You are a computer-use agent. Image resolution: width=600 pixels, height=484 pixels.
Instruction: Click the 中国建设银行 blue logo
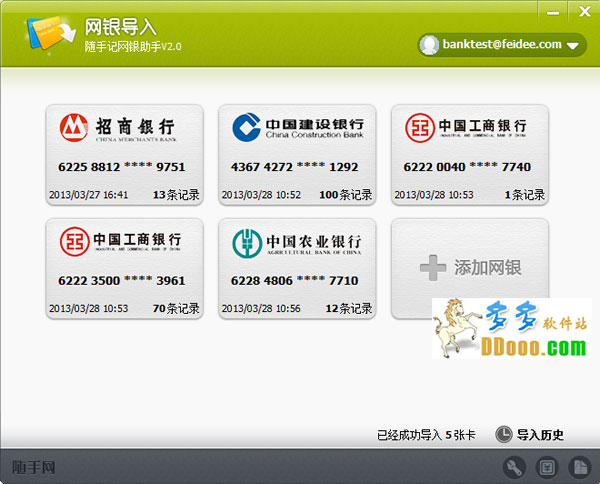[x=246, y=127]
